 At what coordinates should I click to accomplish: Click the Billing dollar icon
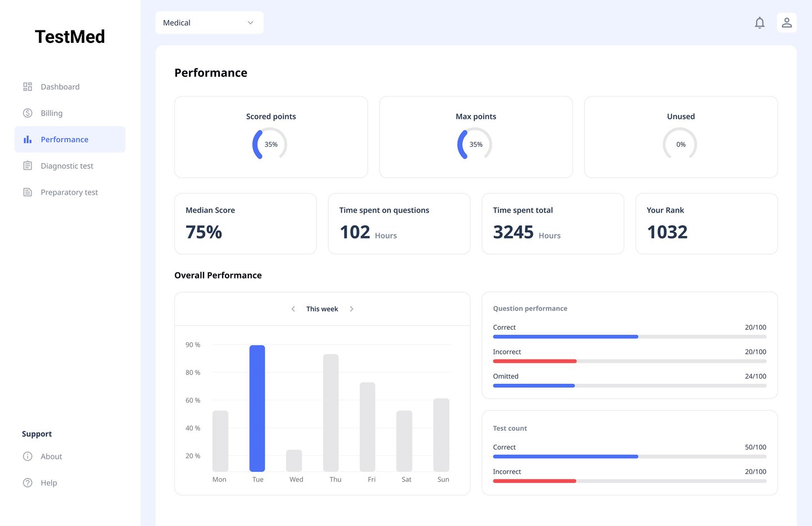tap(28, 113)
